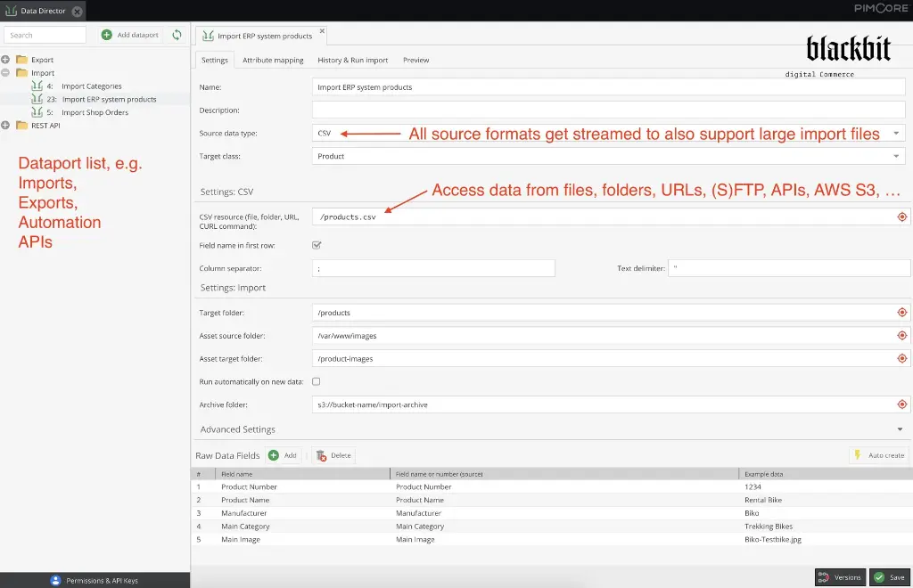Select Import Categories dataport in tree
The height and width of the screenshot is (588, 913).
click(92, 86)
